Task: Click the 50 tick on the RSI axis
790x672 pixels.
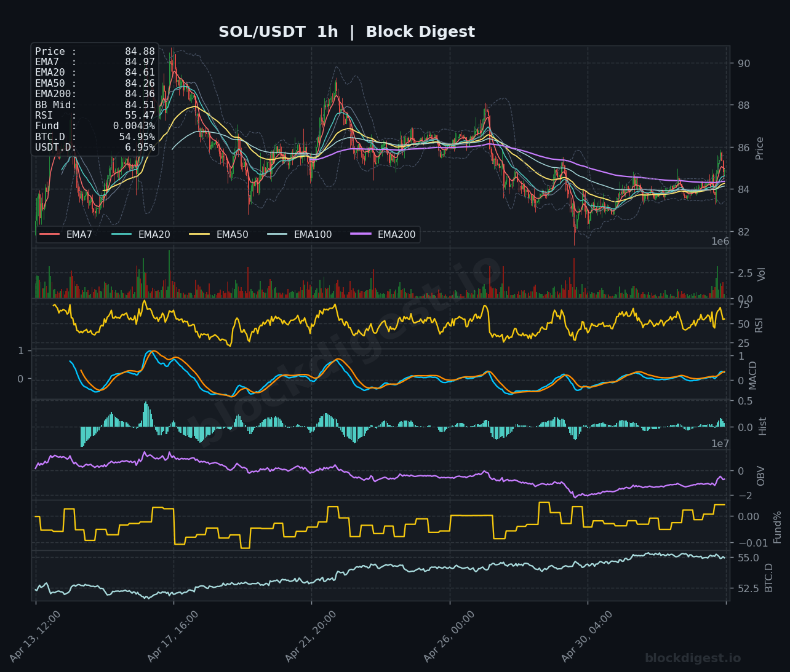Action: click(x=744, y=324)
